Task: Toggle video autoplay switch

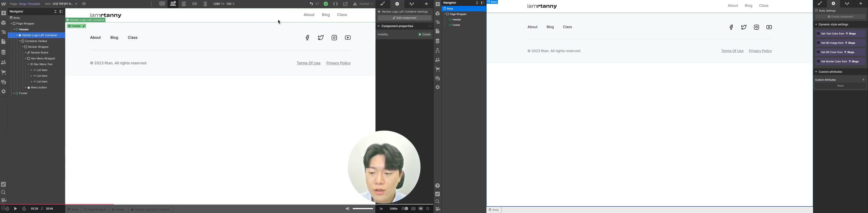Action: tap(405, 209)
